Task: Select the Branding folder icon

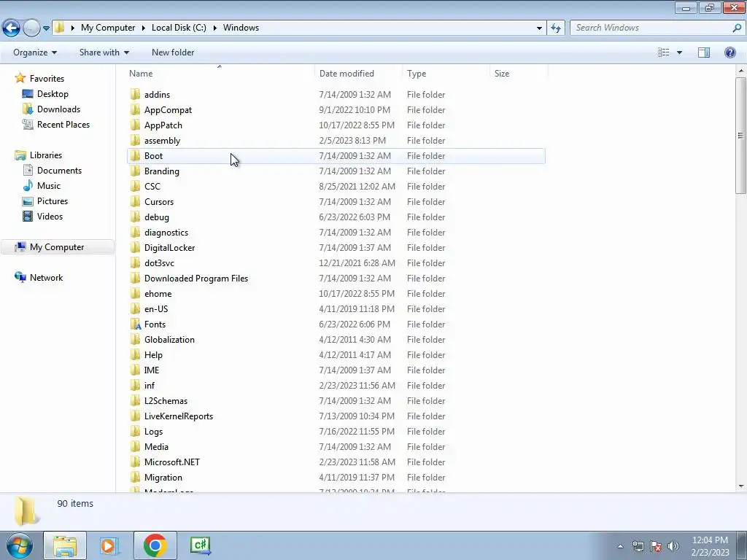Action: (135, 171)
